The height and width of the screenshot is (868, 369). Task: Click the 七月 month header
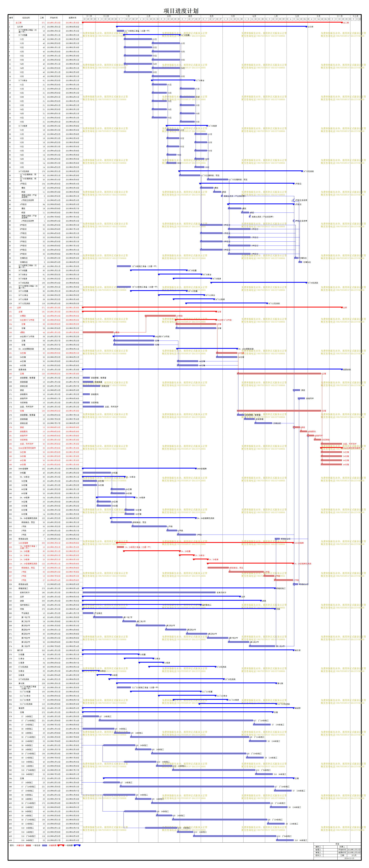click(x=254, y=16)
